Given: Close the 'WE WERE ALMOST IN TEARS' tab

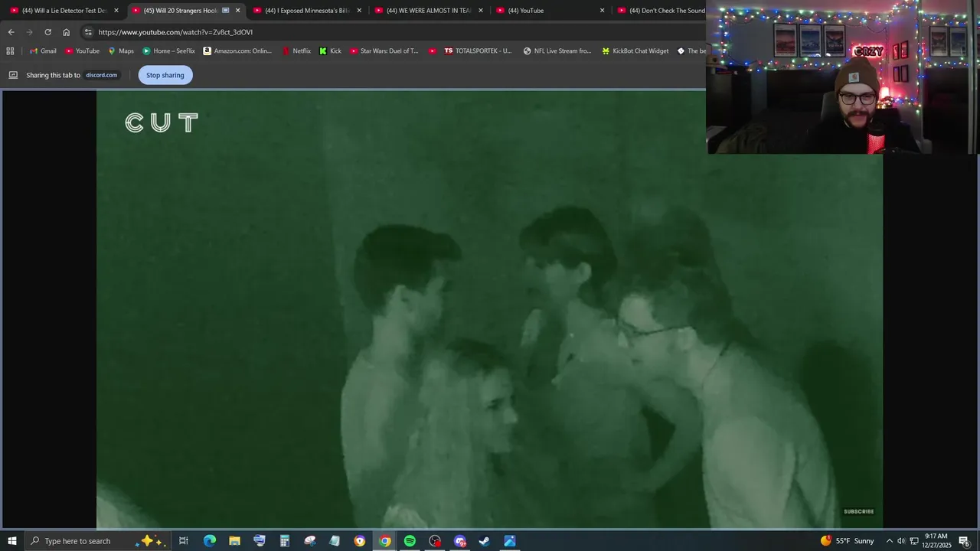Looking at the screenshot, I should pos(481,11).
